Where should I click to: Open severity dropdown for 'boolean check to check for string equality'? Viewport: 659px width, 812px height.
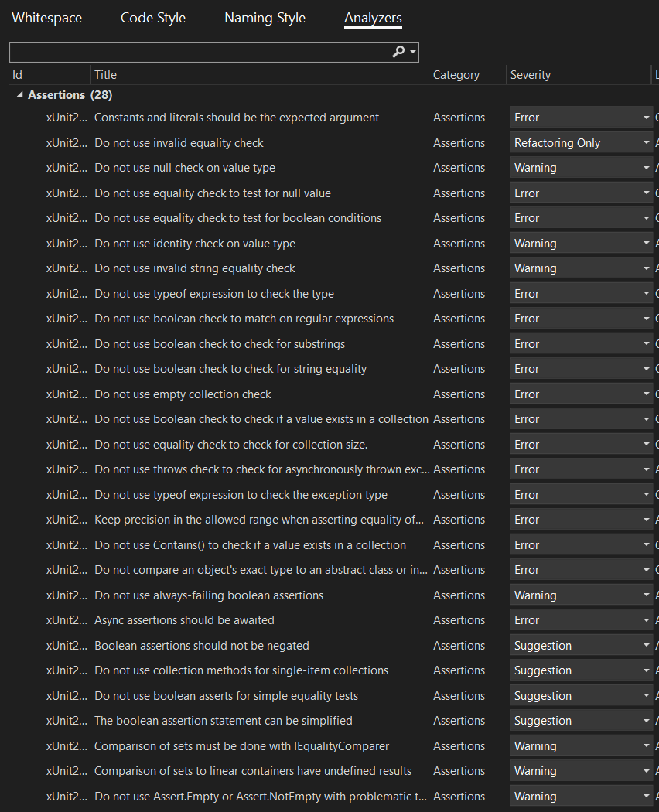tap(581, 369)
